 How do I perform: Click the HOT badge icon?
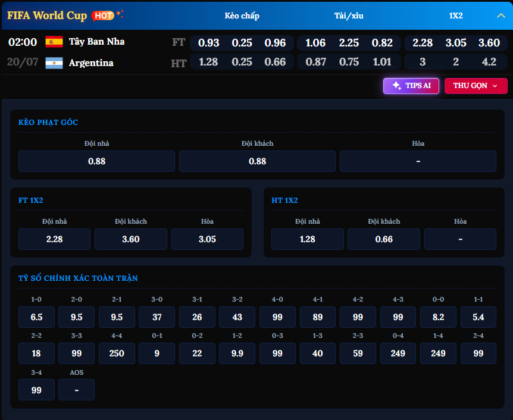pyautogui.click(x=103, y=15)
